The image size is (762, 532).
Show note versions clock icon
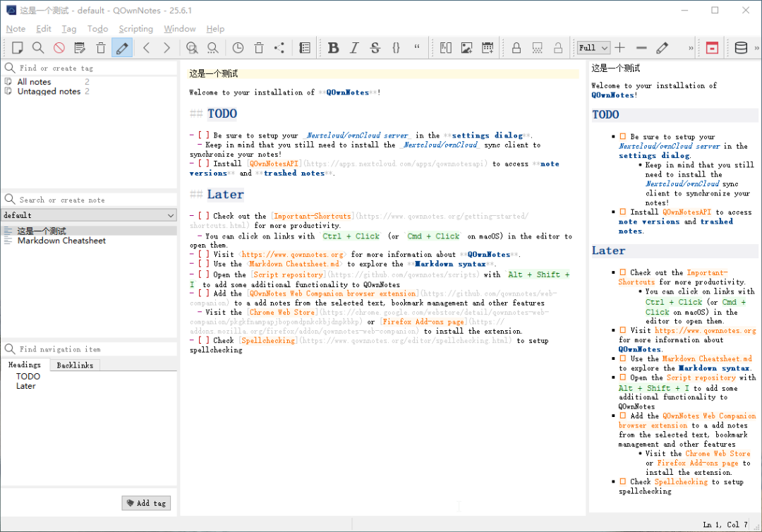(238, 47)
